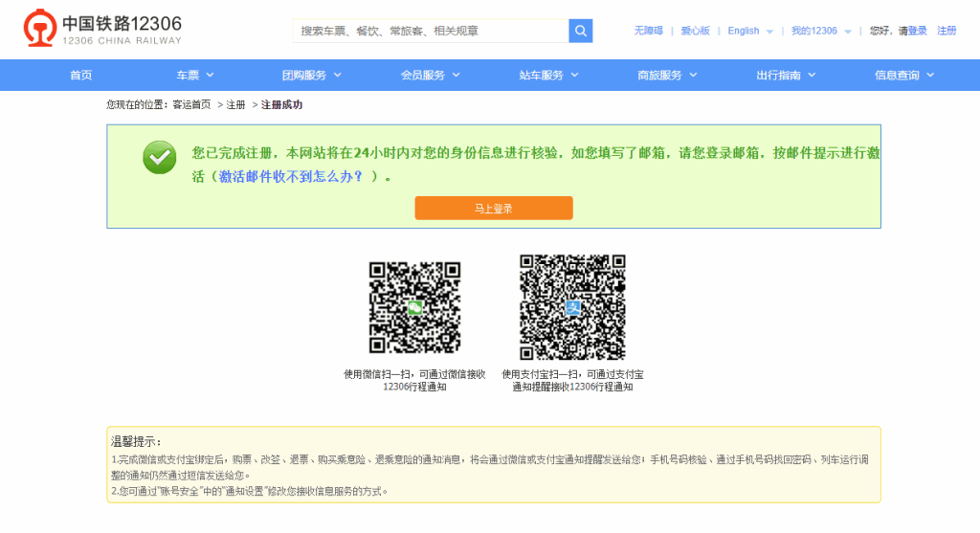980x533 pixels.
Task: Open the 出行指南 menu
Action: [786, 75]
